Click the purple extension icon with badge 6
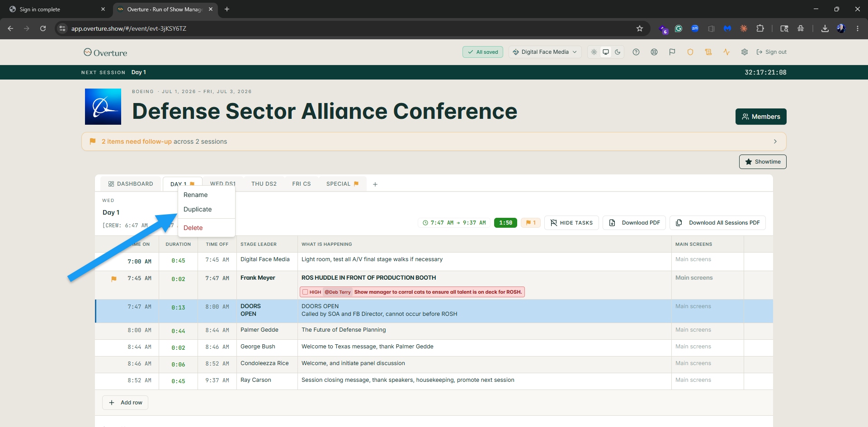 (x=663, y=29)
